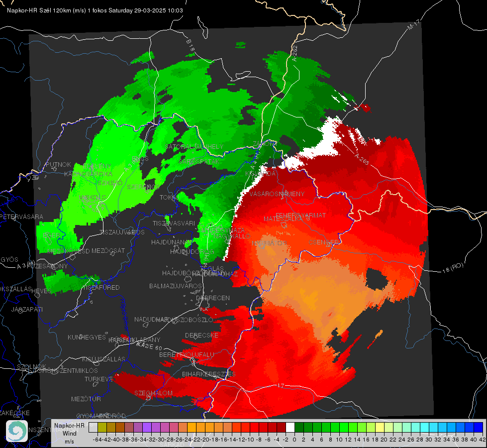The image size is (487, 448).
Task: Click the 18 (RO) road label
Action: coord(453,268)
